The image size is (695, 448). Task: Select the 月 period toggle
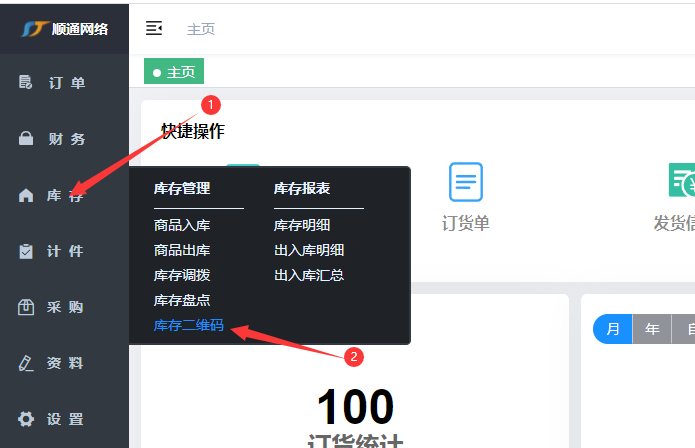[x=612, y=329]
